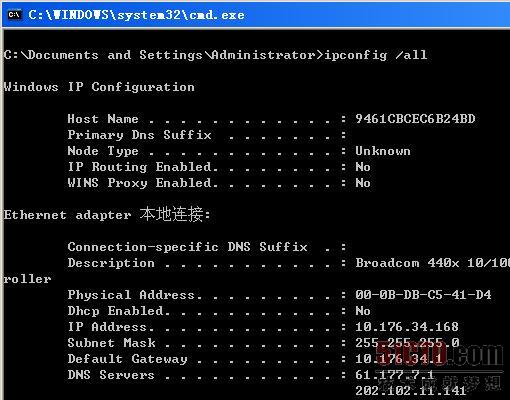Image resolution: width=510 pixels, height=400 pixels.
Task: Click the physical address 00-0B-DB-C5-41-D4
Action: [423, 295]
